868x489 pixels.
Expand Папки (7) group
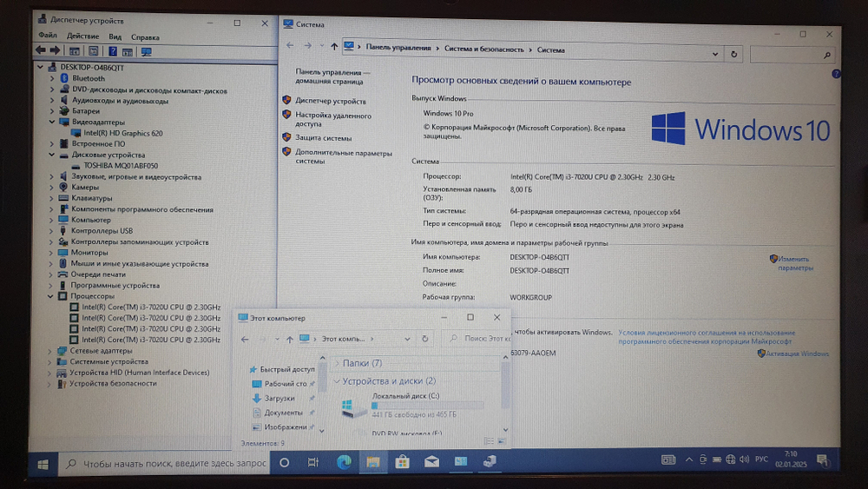pyautogui.click(x=337, y=363)
